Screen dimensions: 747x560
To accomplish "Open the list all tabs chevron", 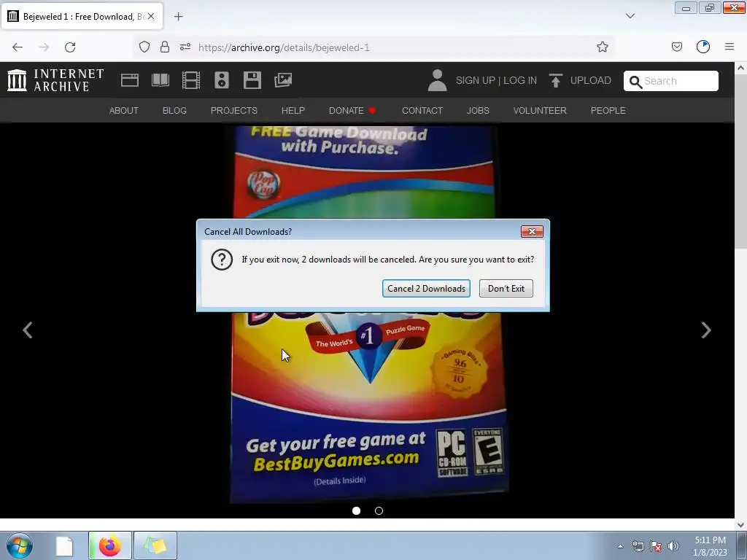I will [x=630, y=16].
